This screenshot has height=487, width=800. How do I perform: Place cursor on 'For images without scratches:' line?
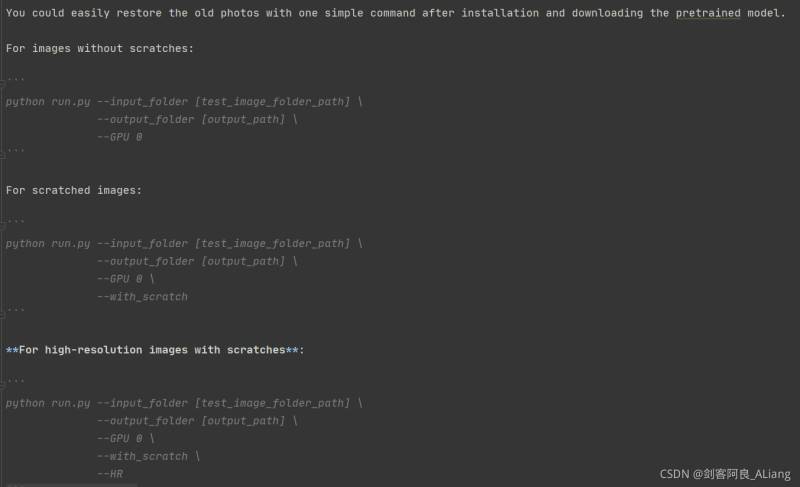coord(100,48)
